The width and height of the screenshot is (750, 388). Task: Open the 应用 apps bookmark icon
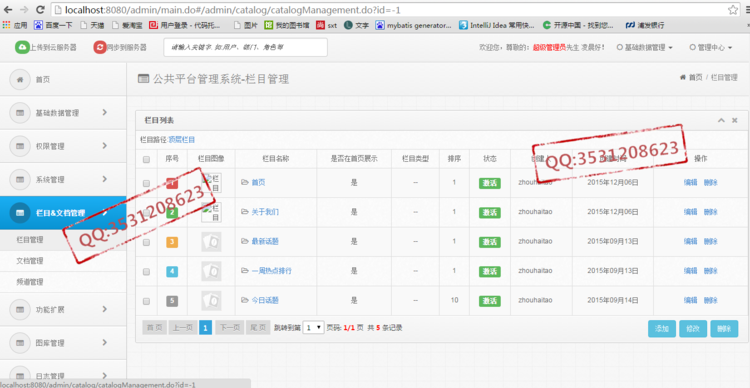[7, 25]
